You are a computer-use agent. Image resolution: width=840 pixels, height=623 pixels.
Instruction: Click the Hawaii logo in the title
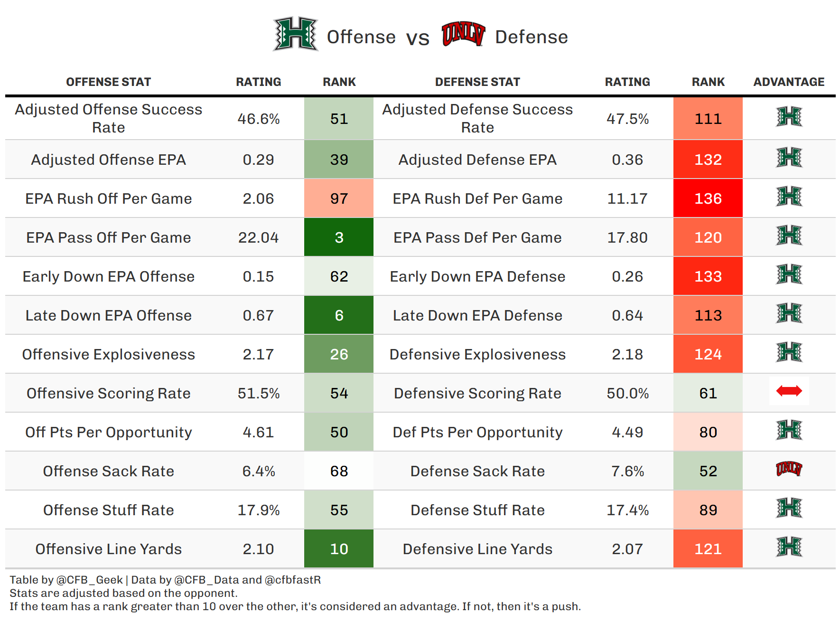point(295,34)
